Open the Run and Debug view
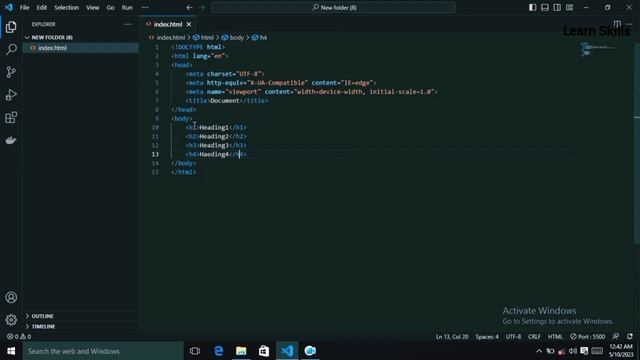Viewport: 640px width, 360px height. pos(11,95)
